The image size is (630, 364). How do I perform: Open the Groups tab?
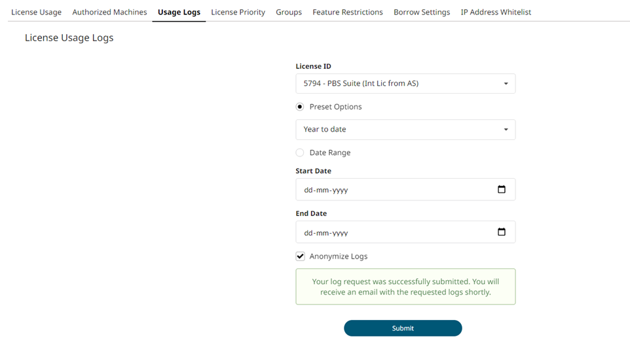tap(289, 12)
